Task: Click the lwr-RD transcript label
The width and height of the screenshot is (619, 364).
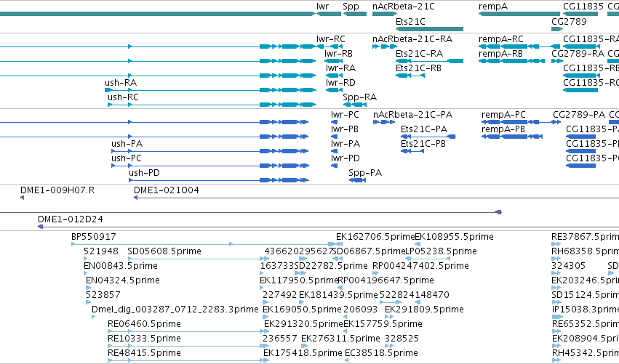Action: coord(340,84)
